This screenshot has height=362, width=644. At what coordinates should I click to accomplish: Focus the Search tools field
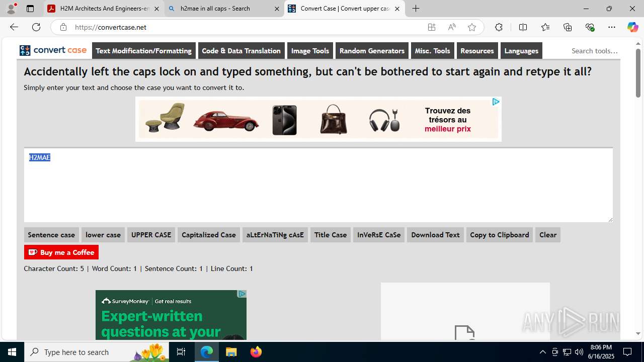tap(594, 51)
